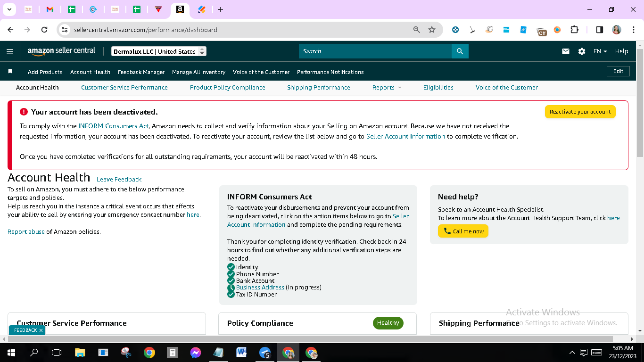
Task: Open the taskbar clock showing 5:05 AM
Action: pos(622,353)
